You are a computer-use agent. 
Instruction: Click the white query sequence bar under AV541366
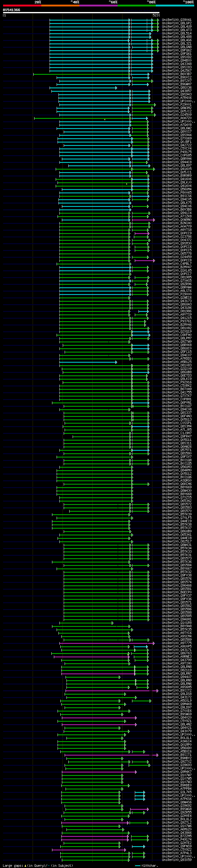click(81, 13)
